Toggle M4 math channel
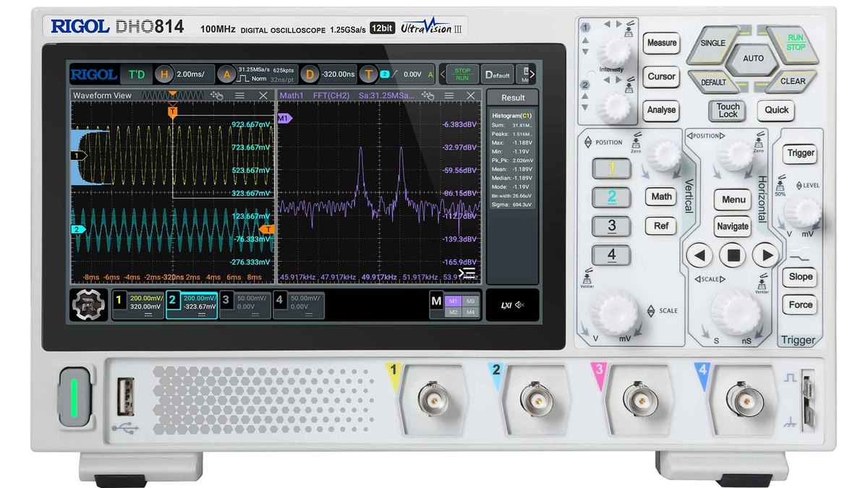This screenshot has height=488, width=868. click(471, 312)
